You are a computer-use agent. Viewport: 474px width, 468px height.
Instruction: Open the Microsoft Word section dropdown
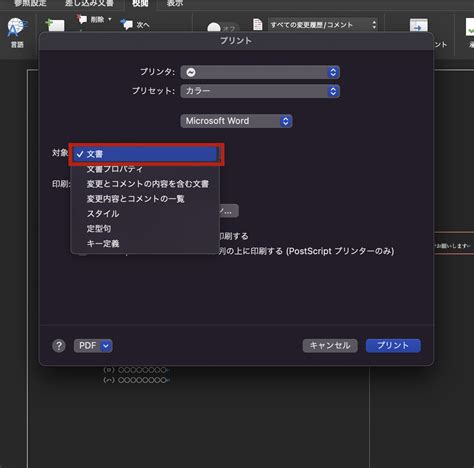(236, 121)
